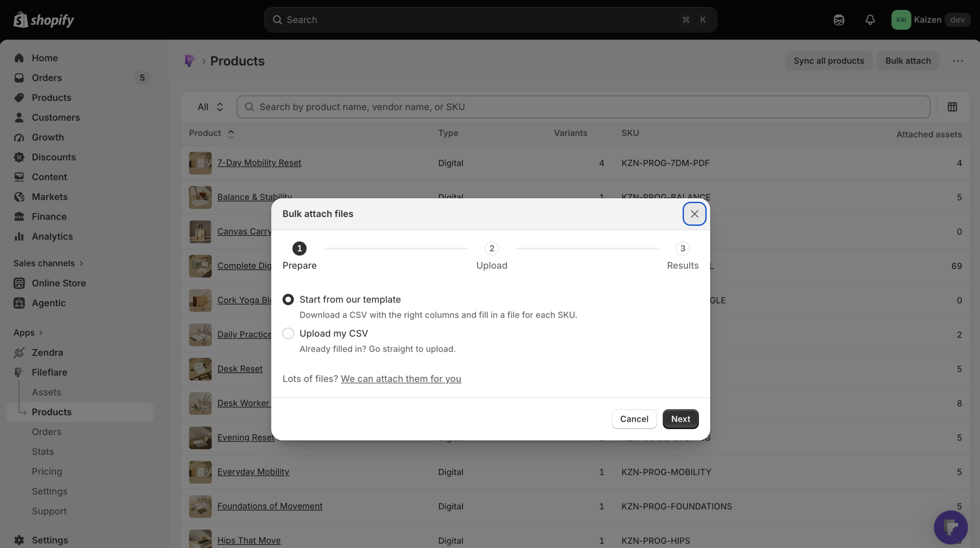Open the Sidekick assistant icon

[839, 20]
